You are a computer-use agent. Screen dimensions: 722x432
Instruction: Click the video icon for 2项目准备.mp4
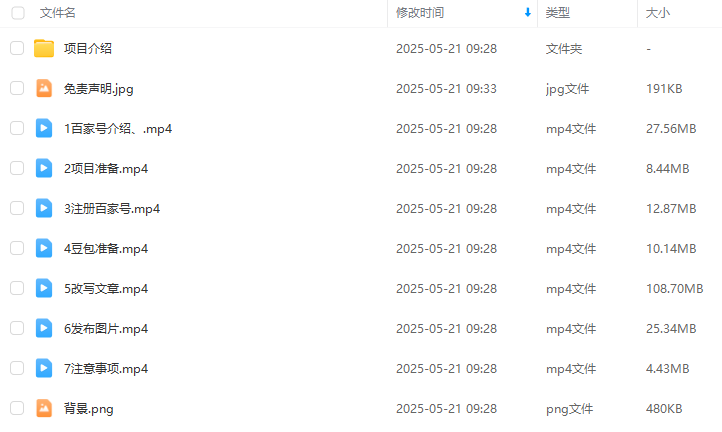coord(44,169)
